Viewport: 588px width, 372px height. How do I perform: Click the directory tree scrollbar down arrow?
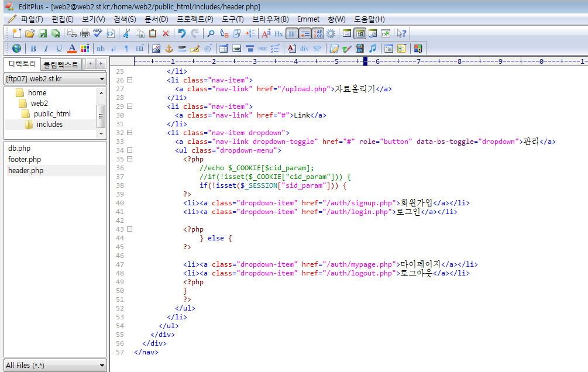click(101, 134)
